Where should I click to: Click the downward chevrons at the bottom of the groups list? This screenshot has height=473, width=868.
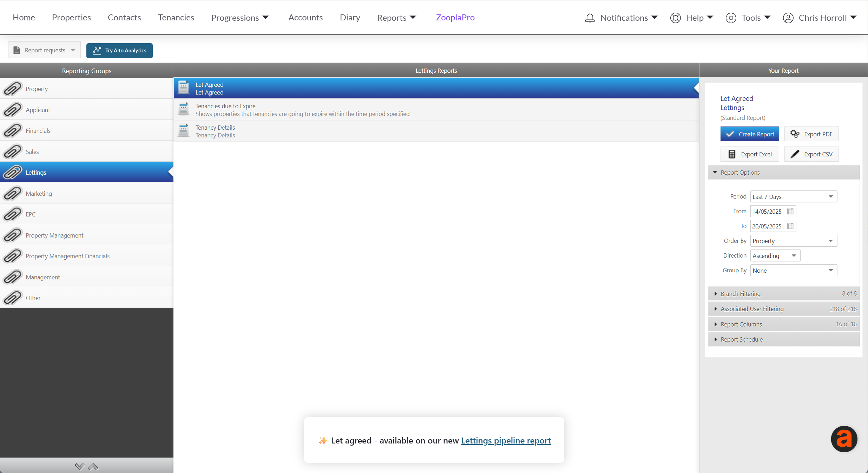pyautogui.click(x=80, y=466)
